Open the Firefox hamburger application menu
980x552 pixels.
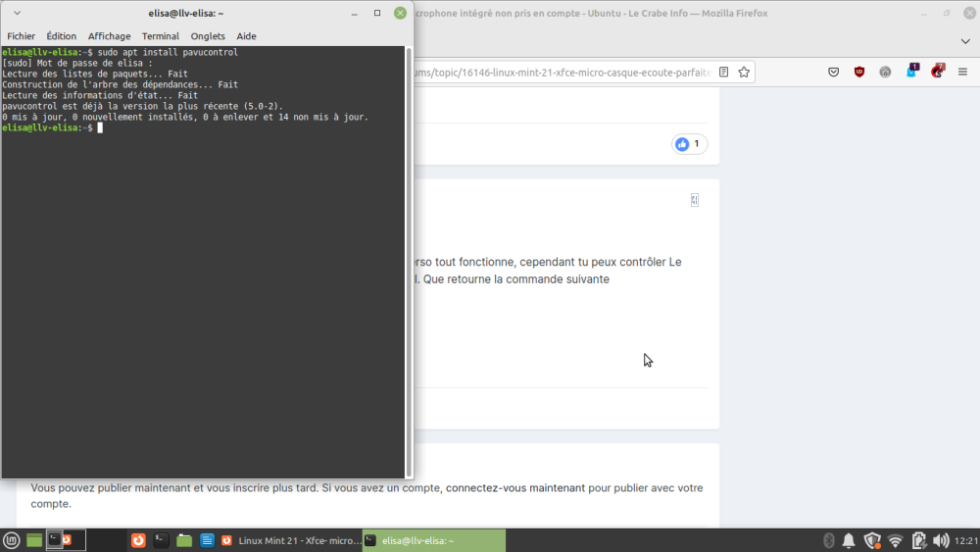point(962,72)
